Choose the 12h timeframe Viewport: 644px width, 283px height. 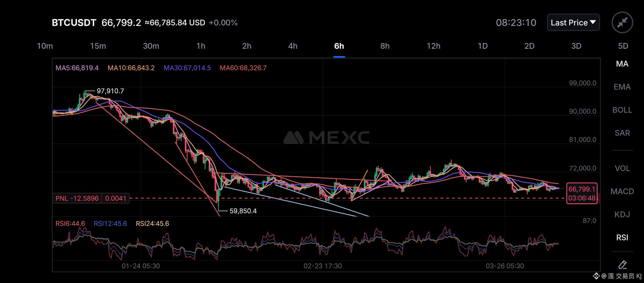pos(434,46)
